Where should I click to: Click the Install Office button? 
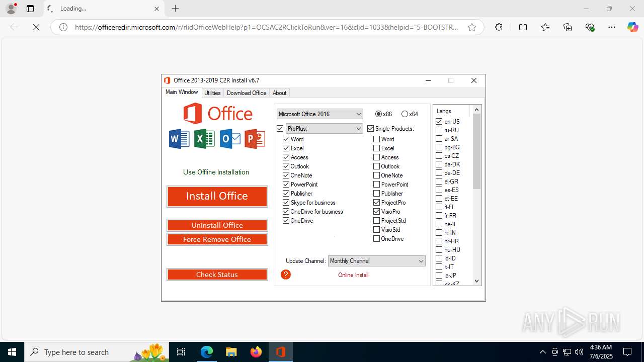click(217, 196)
